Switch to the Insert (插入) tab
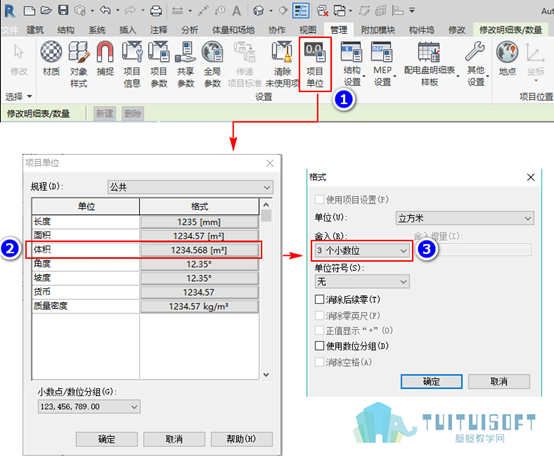 (128, 30)
